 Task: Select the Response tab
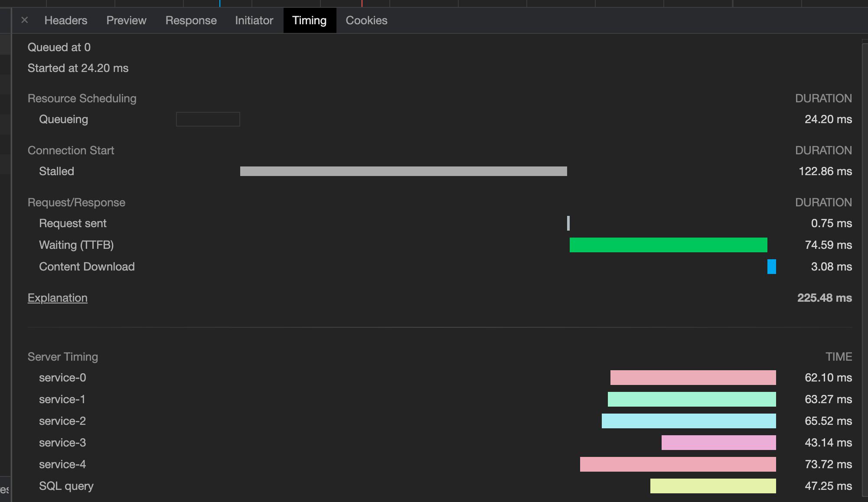[x=190, y=20]
